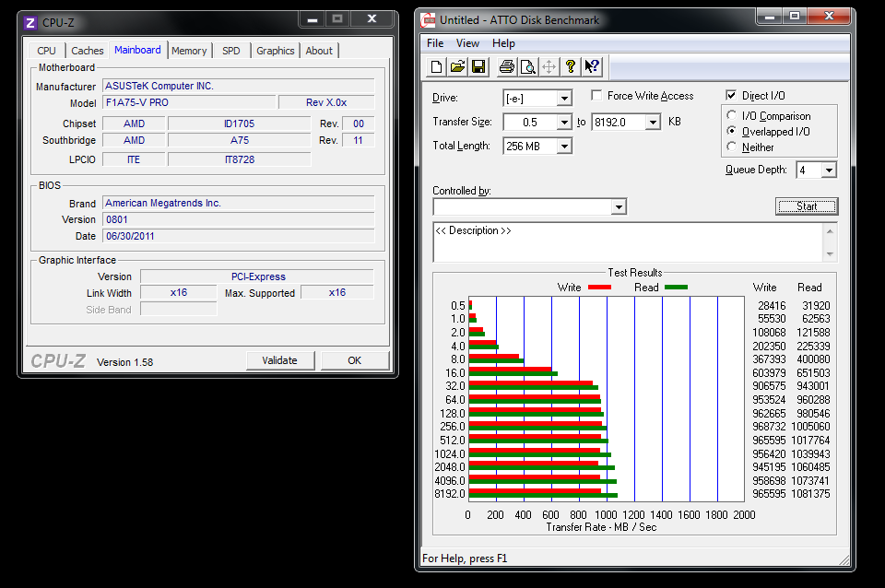The width and height of the screenshot is (885, 588).
Task: Click the New document icon in ATTO toolbar
Action: coord(436,66)
